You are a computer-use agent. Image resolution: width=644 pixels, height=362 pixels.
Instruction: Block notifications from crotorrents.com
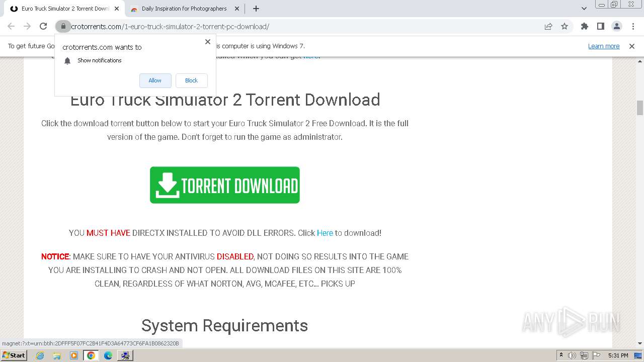point(191,80)
